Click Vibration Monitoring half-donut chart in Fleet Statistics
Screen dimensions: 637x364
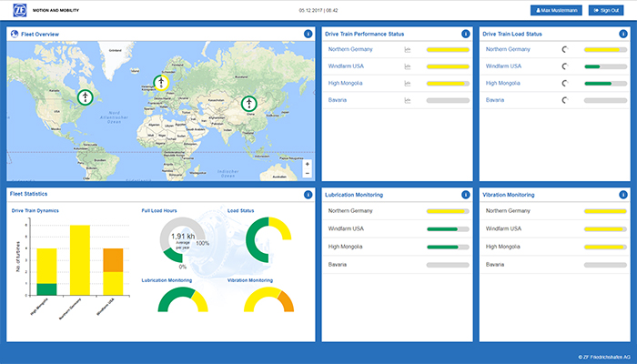269,299
